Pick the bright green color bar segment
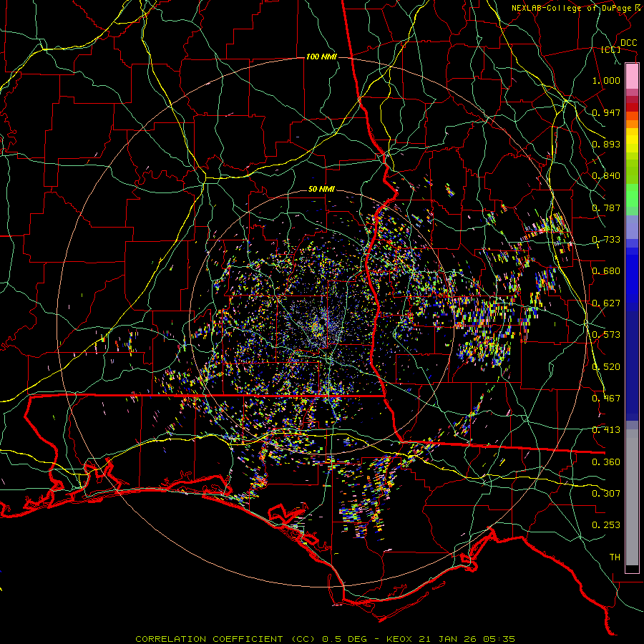 pos(632,195)
